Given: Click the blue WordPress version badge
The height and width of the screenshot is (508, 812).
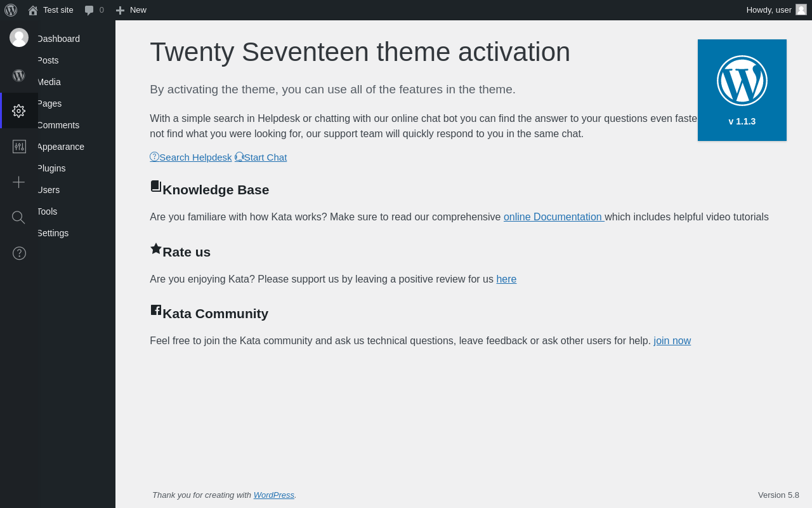Looking at the screenshot, I should (x=742, y=90).
